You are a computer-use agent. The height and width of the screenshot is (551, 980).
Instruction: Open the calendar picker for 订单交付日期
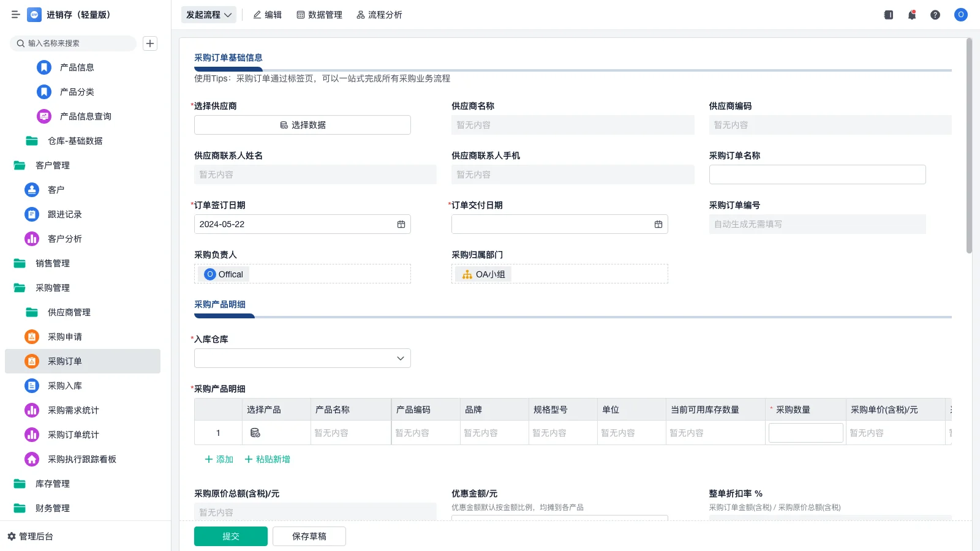(658, 224)
